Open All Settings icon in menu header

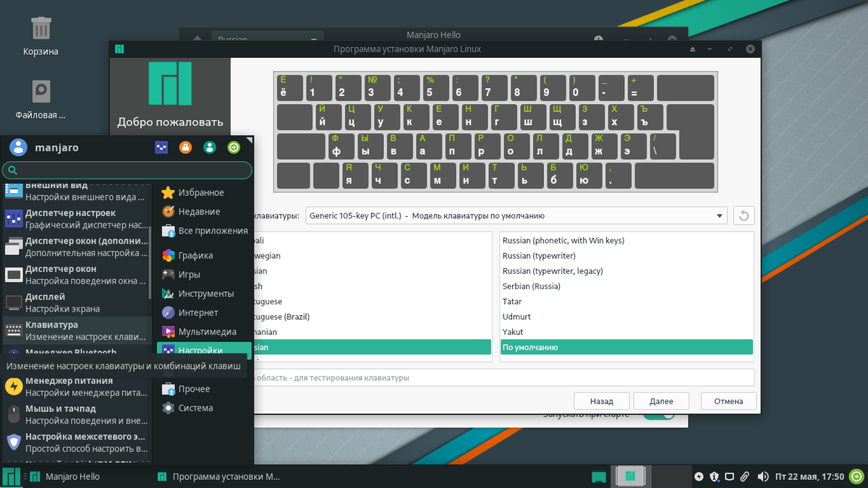click(161, 147)
